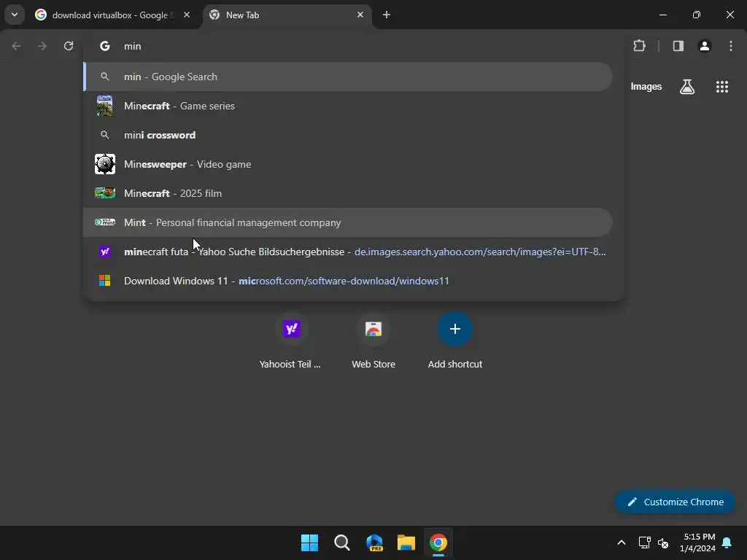Show hidden system tray icons
The height and width of the screenshot is (560, 747).
click(x=622, y=542)
